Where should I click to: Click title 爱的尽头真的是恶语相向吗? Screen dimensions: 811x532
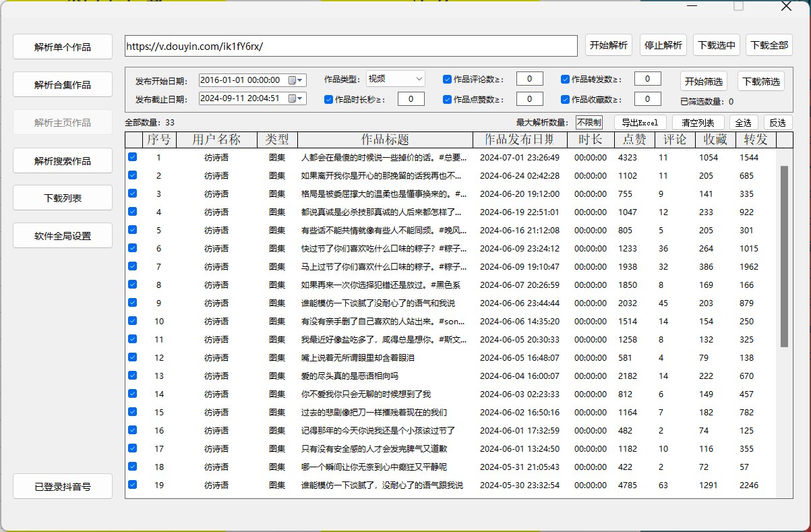[350, 376]
